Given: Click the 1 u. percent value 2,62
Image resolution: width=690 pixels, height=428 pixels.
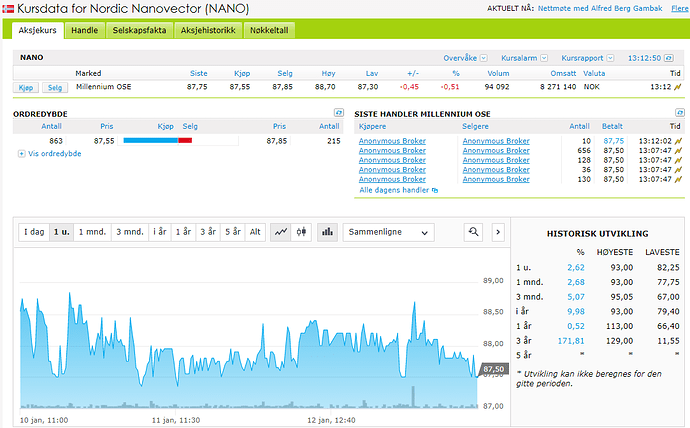Looking at the screenshot, I should pyautogui.click(x=576, y=267).
